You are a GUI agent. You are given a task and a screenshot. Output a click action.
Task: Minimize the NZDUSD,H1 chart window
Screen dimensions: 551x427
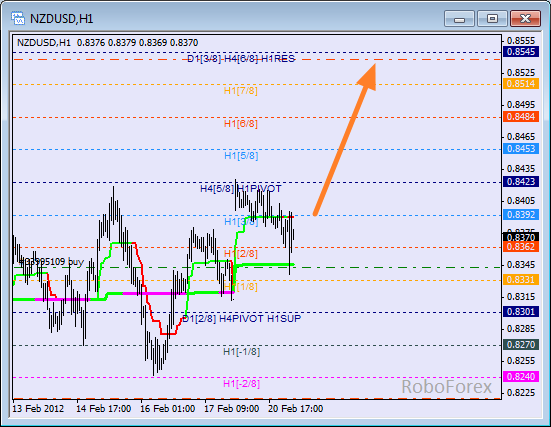(x=459, y=18)
